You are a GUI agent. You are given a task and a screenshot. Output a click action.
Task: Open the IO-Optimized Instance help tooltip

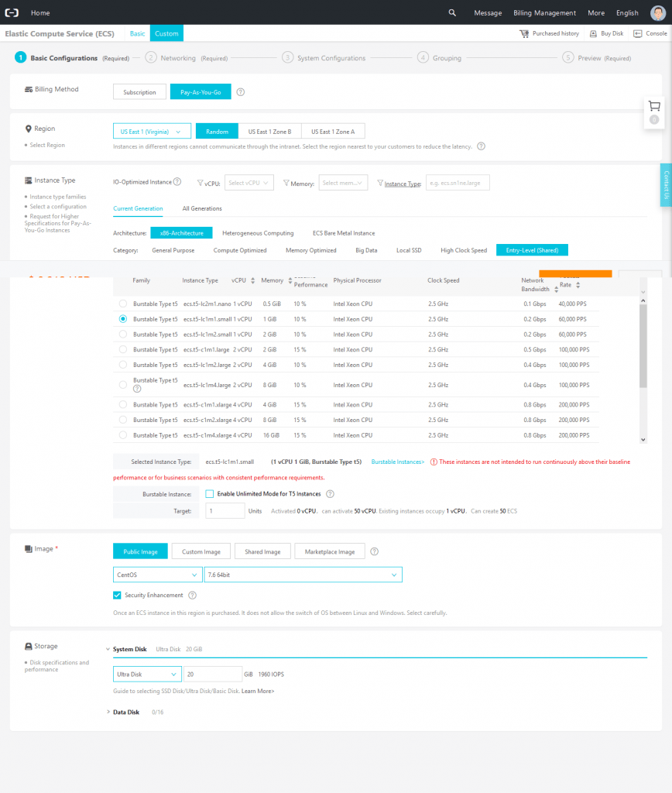[178, 183]
